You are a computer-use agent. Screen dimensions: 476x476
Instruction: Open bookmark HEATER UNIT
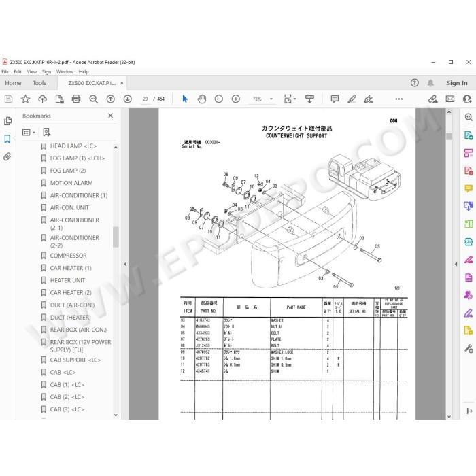coord(67,280)
